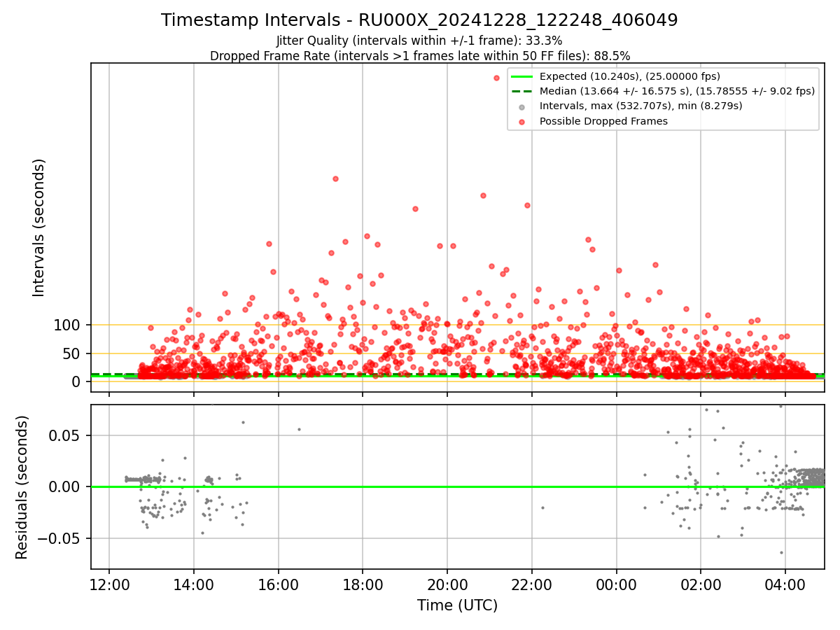Click the gray legend marker for Intervals
The width and height of the screenshot is (840, 630).
pos(521,106)
